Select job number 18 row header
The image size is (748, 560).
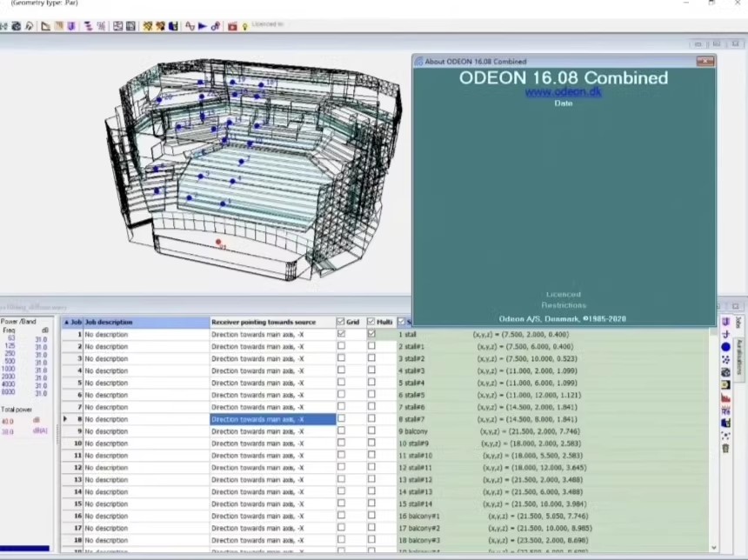point(72,541)
